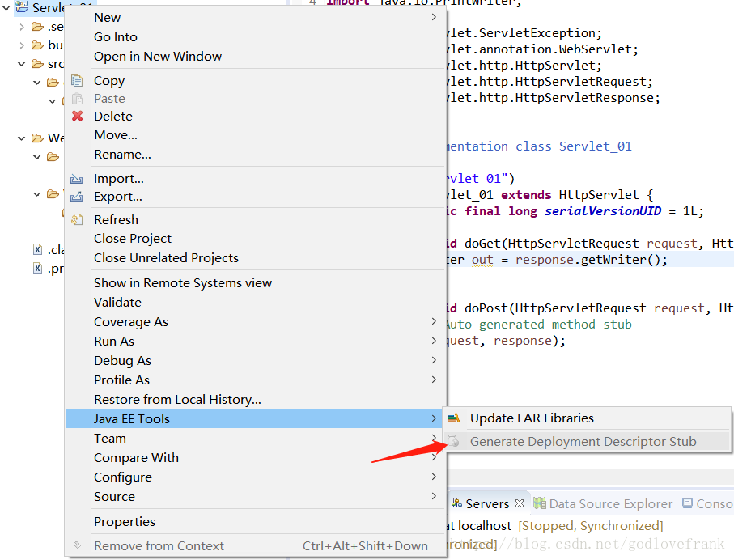734x560 pixels.
Task: Switch to the Servers tab
Action: click(487, 504)
